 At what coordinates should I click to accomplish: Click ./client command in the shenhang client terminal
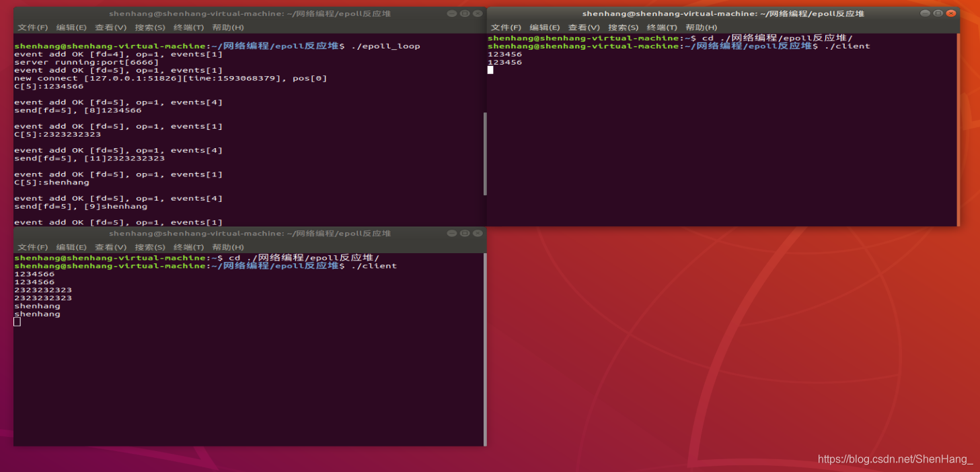point(374,266)
